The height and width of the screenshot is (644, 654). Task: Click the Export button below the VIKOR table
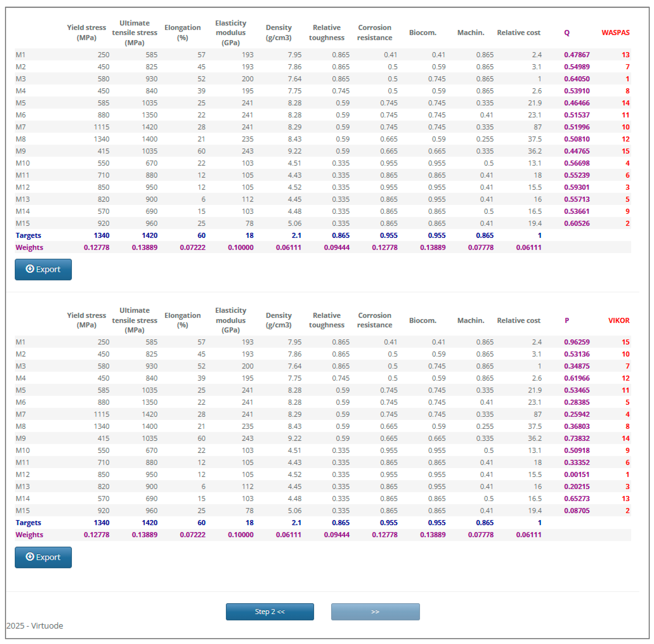click(x=43, y=557)
